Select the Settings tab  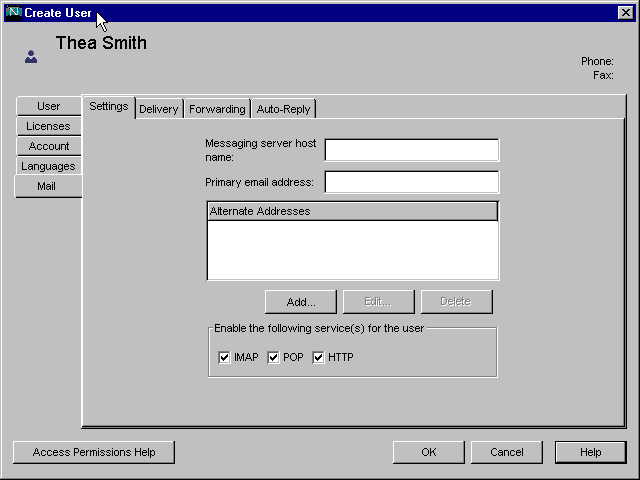(x=109, y=107)
